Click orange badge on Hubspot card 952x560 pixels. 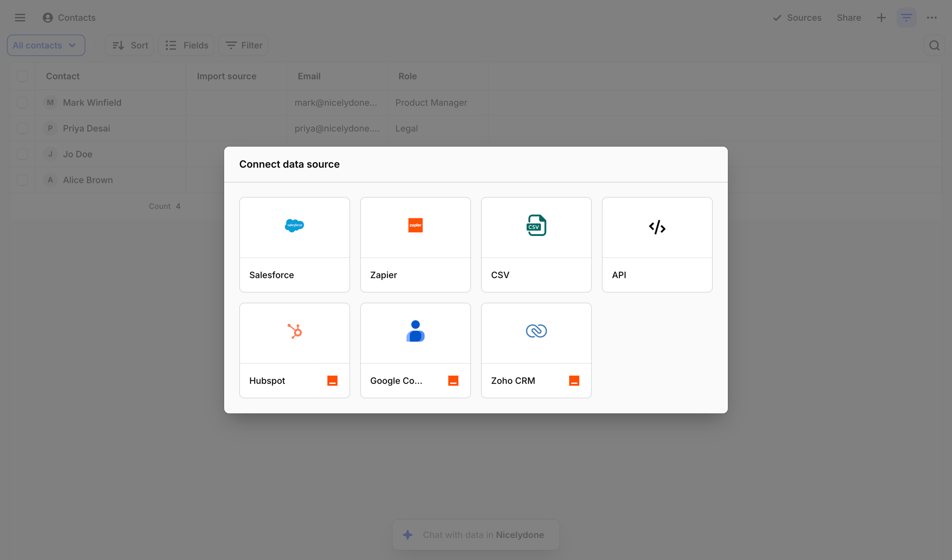click(332, 381)
